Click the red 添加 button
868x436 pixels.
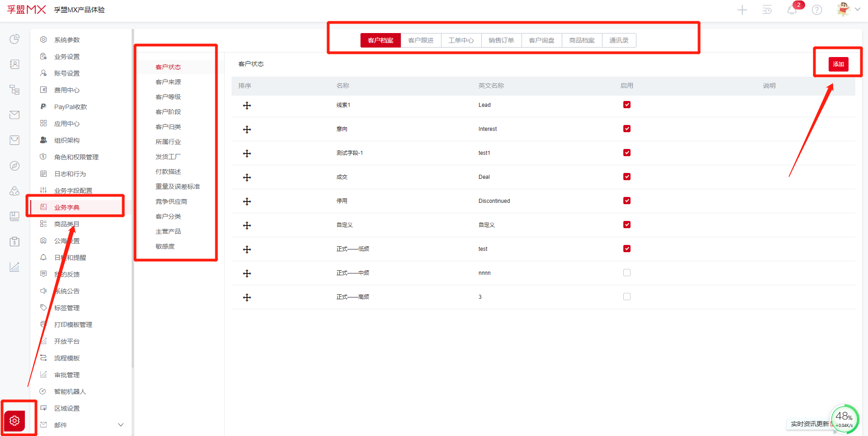[838, 64]
